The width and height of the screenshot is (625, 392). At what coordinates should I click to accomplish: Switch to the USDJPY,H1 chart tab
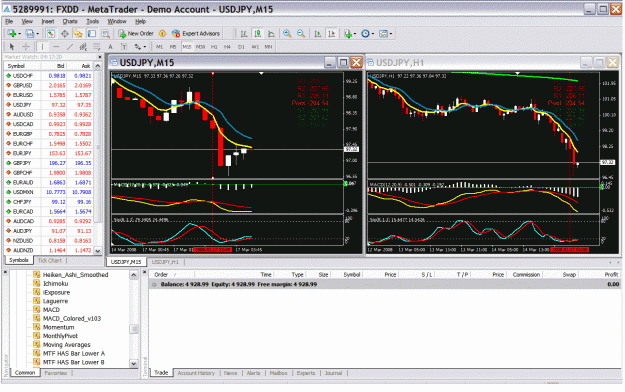tap(165, 262)
